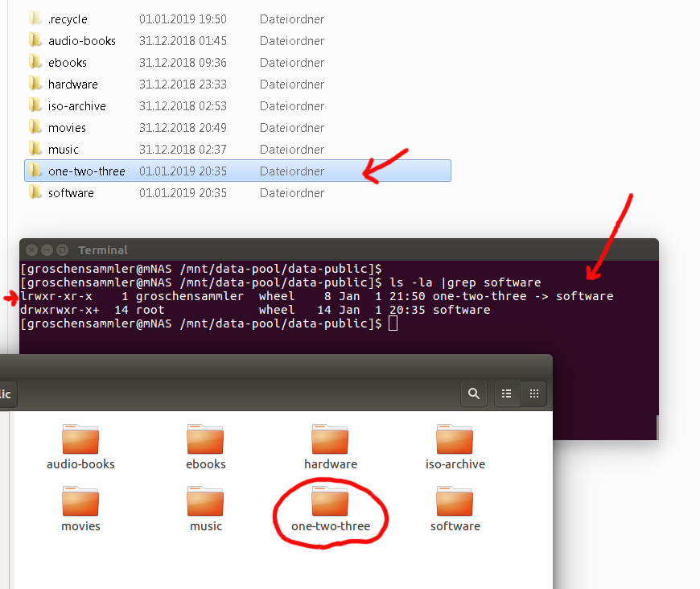
Task: Click the music name in Explorer list
Action: (x=63, y=150)
